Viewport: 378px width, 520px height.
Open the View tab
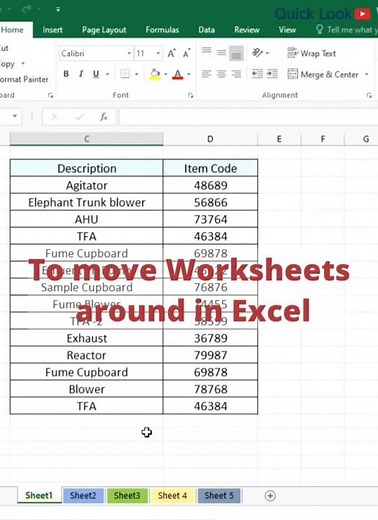tap(287, 30)
